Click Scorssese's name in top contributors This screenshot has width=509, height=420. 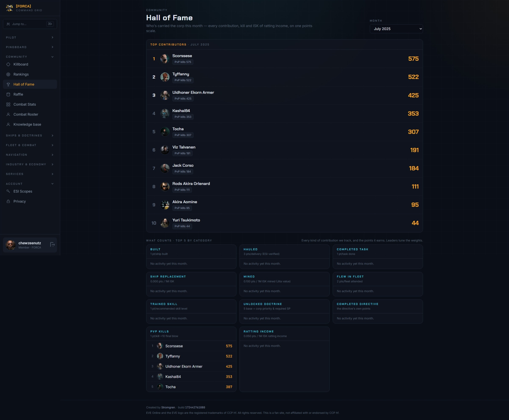[x=182, y=56]
